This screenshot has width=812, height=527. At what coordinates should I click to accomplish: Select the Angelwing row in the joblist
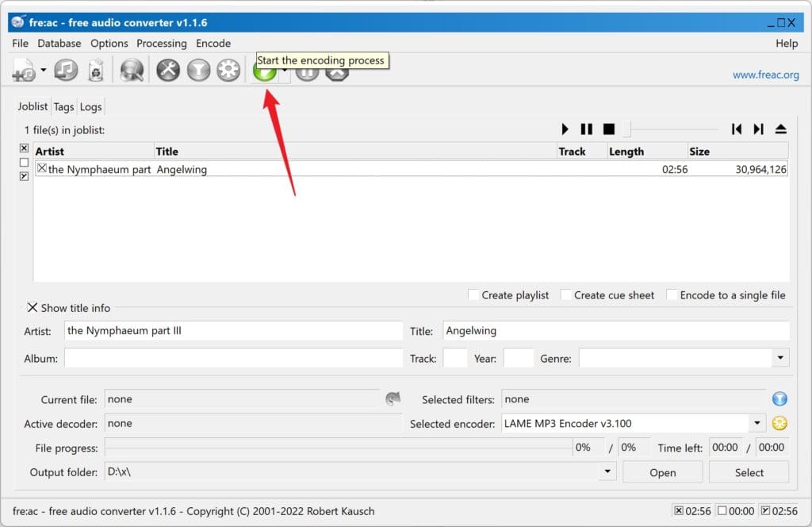(412, 169)
